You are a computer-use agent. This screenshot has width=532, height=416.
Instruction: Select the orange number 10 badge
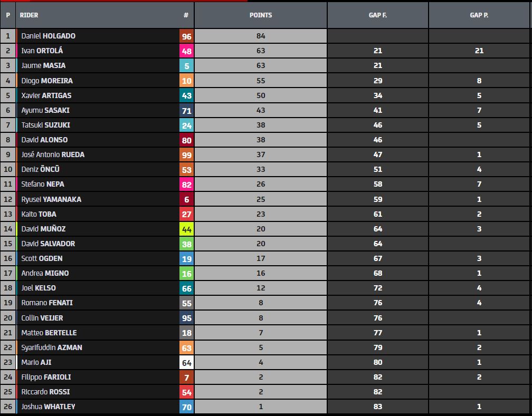click(186, 81)
